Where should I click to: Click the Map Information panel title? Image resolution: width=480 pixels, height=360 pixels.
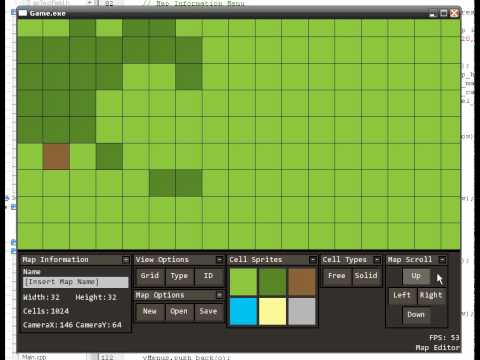(x=55, y=260)
